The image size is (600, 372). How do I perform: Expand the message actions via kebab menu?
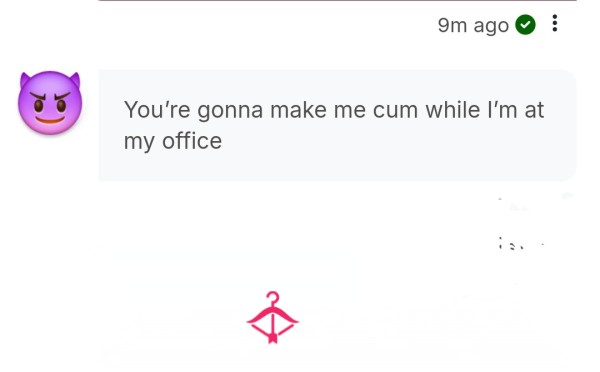554,23
